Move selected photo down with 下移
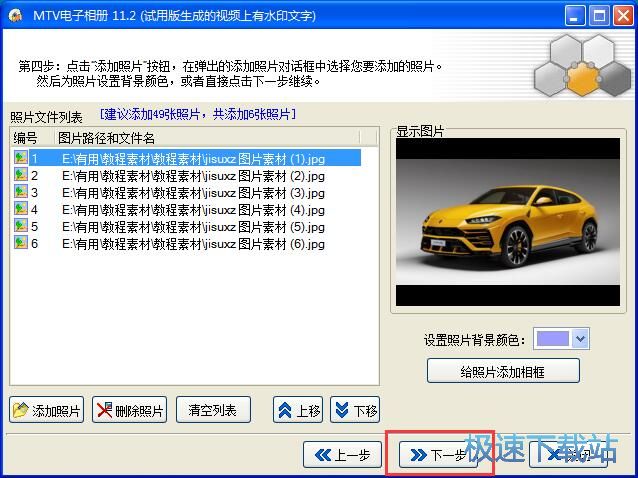Image resolution: width=638 pixels, height=478 pixels. (x=355, y=410)
